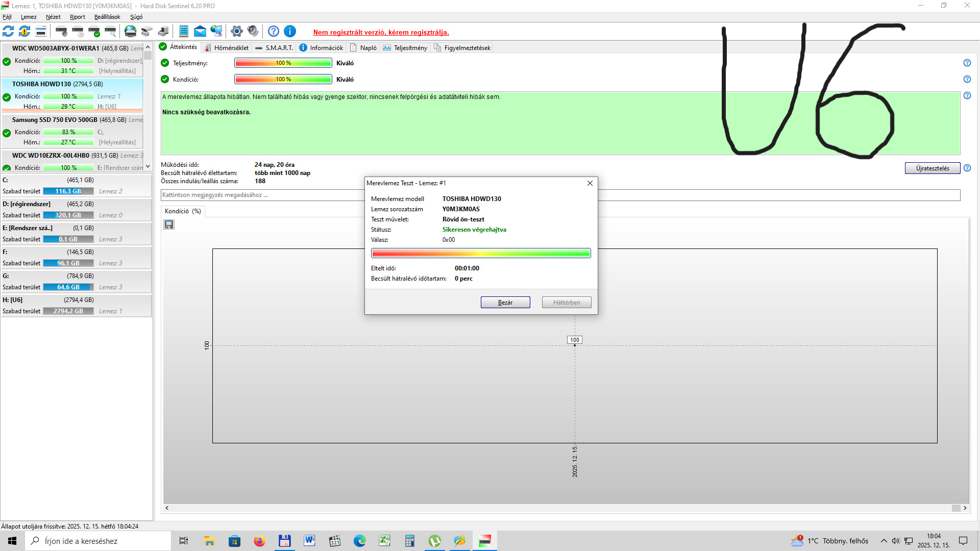Select the WDC WD5003ABYX disk entry
The image size is (980, 551).
56,48
